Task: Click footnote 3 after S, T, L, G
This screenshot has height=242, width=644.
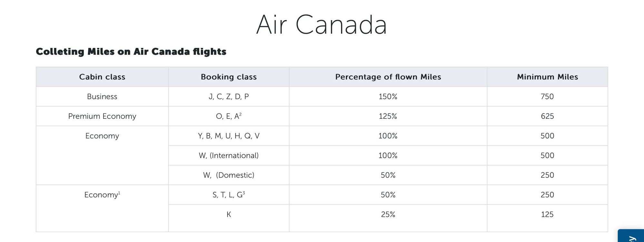Action: [244, 193]
